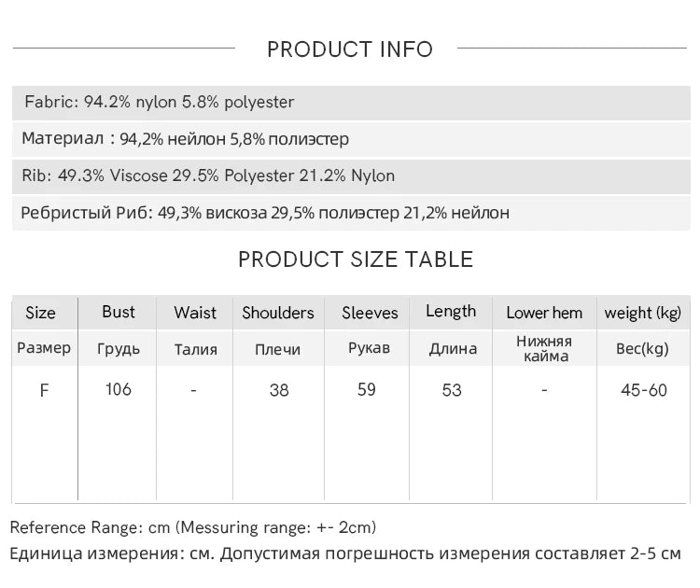
Task: Click the Waist column header
Action: click(195, 313)
